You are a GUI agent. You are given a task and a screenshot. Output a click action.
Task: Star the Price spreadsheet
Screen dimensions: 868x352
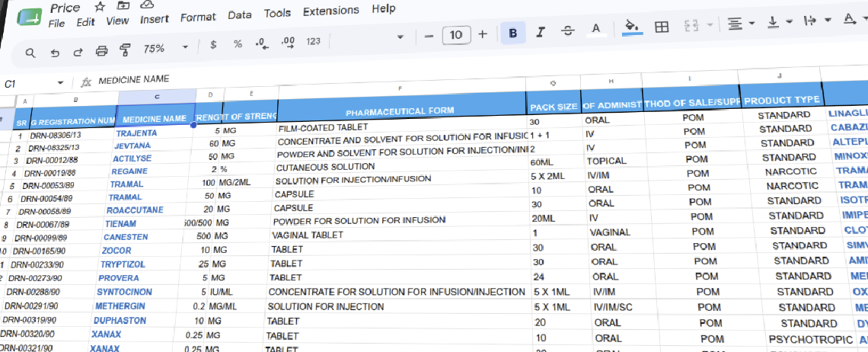coord(100,7)
